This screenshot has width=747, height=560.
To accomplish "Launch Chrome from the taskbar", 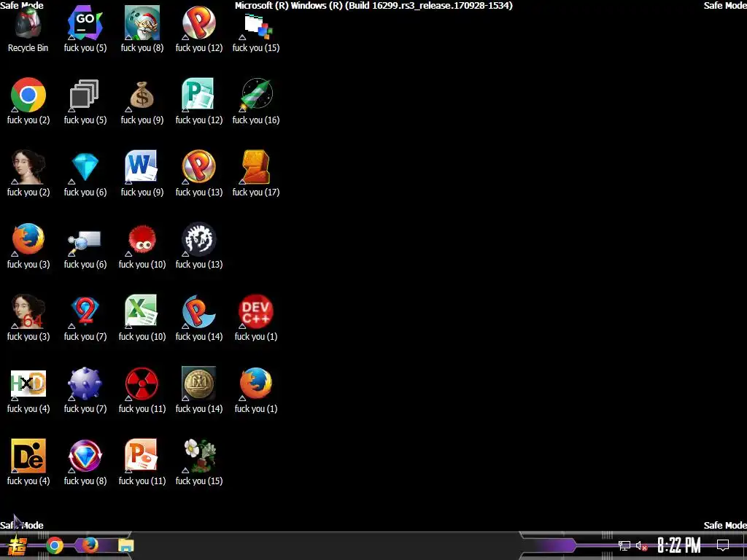I will tap(54, 545).
